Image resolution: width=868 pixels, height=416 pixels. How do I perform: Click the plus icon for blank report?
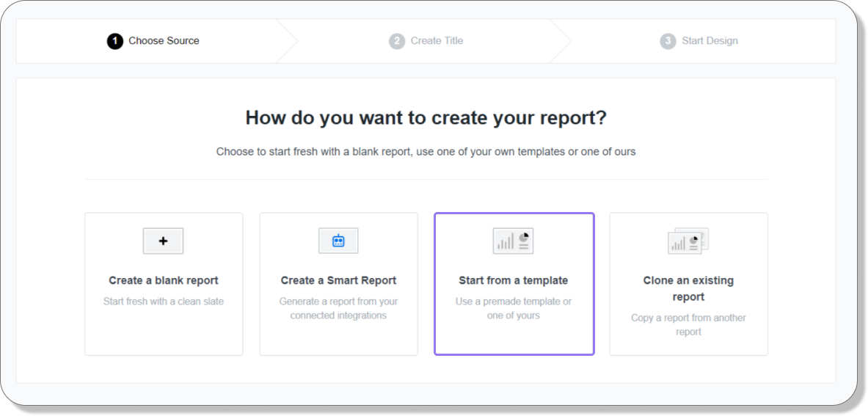(x=164, y=241)
